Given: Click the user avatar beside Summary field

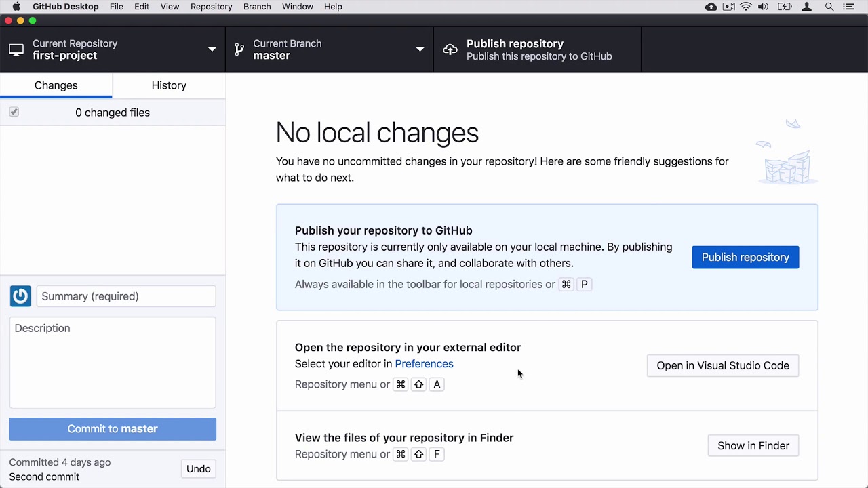Looking at the screenshot, I should [x=20, y=296].
